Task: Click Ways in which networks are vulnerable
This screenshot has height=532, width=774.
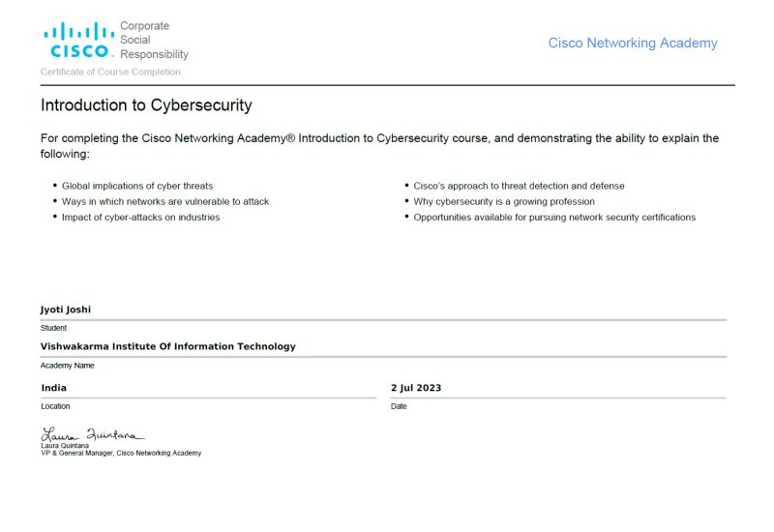Action: coord(165,201)
